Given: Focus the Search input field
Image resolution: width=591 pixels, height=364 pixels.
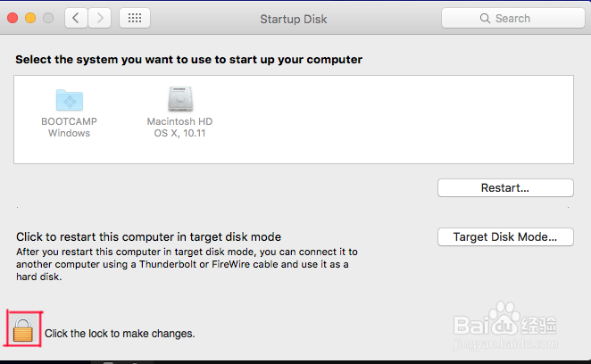Looking at the screenshot, I should click(x=518, y=18).
